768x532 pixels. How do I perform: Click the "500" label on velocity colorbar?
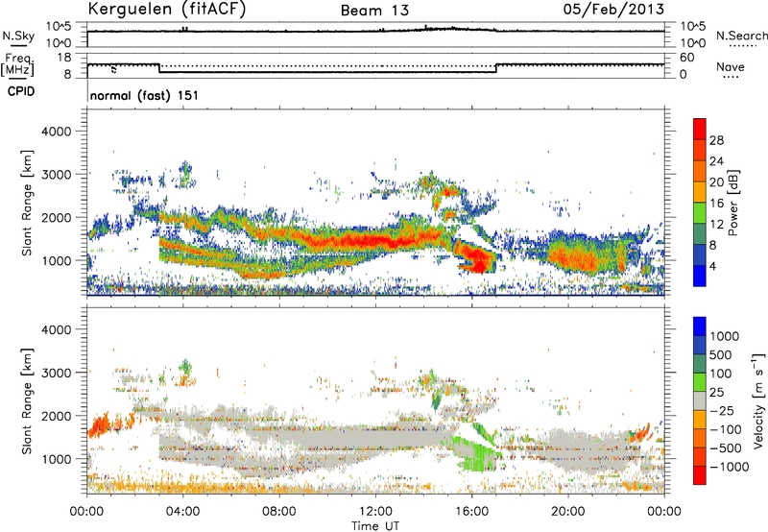click(721, 355)
